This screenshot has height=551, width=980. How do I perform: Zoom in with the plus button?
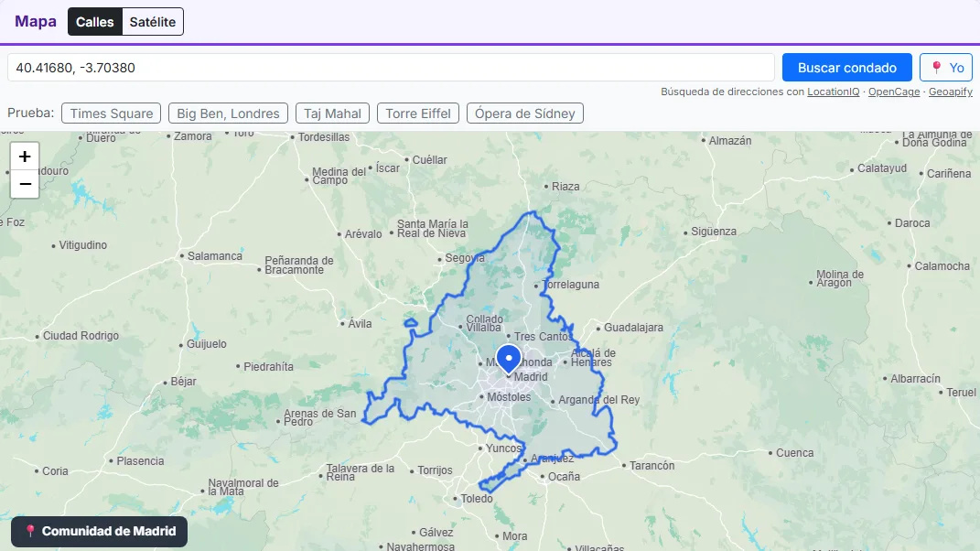click(25, 157)
